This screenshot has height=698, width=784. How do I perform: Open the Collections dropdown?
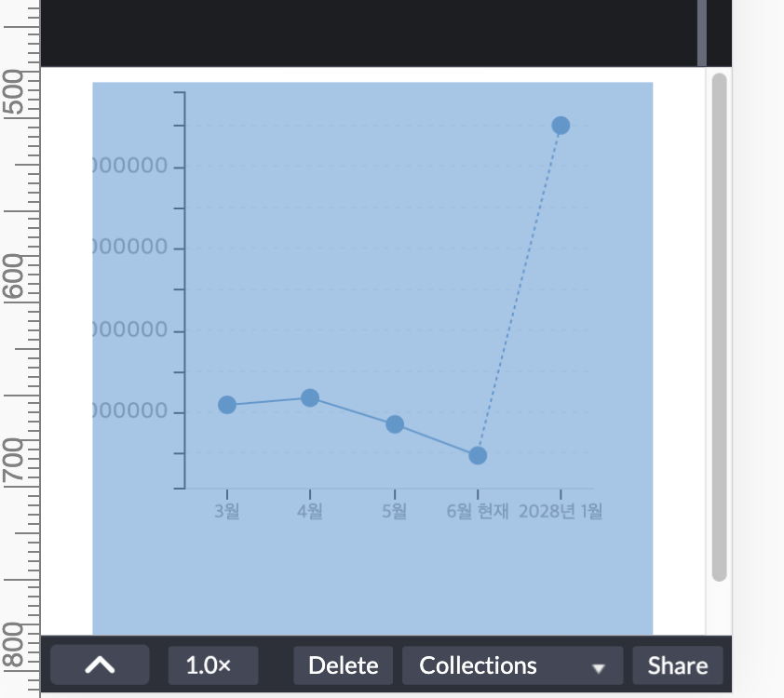click(477, 664)
